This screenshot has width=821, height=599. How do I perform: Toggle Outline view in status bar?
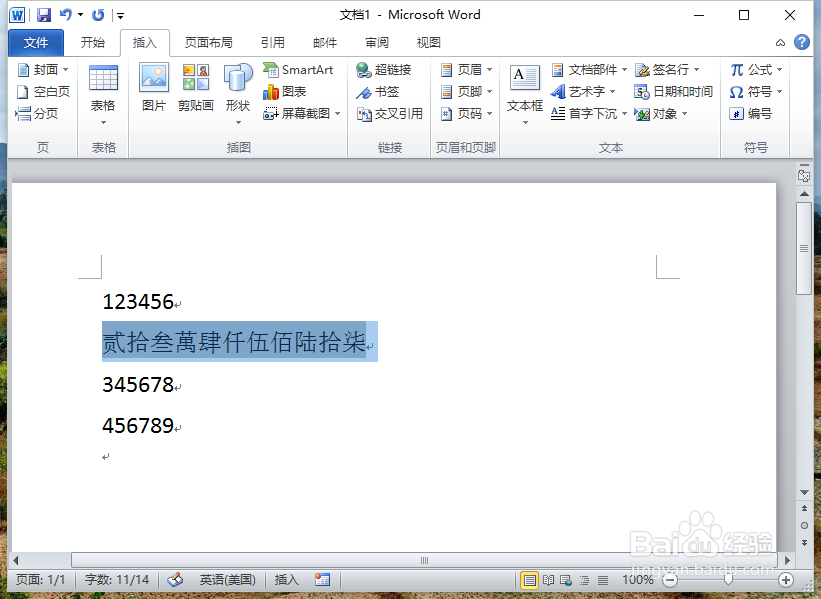coord(584,579)
